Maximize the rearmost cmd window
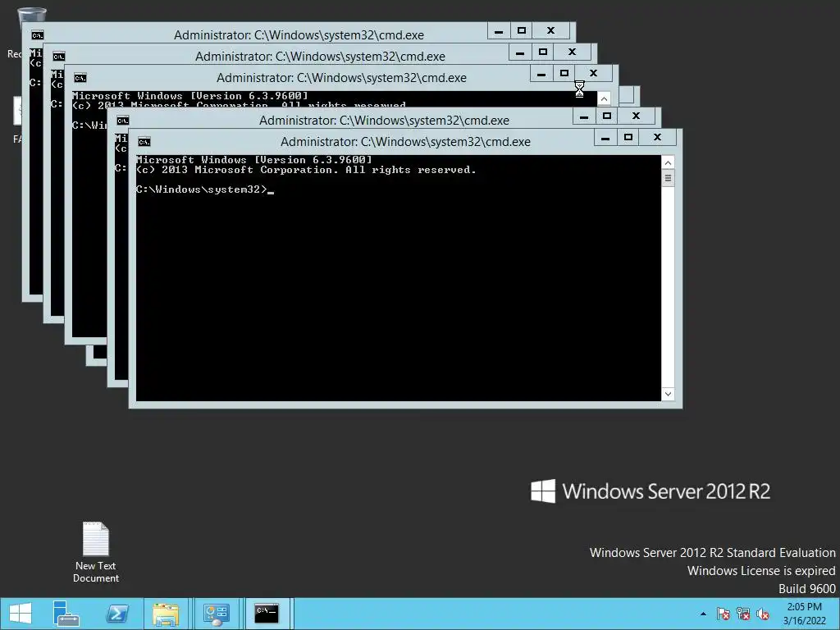 pos(521,31)
